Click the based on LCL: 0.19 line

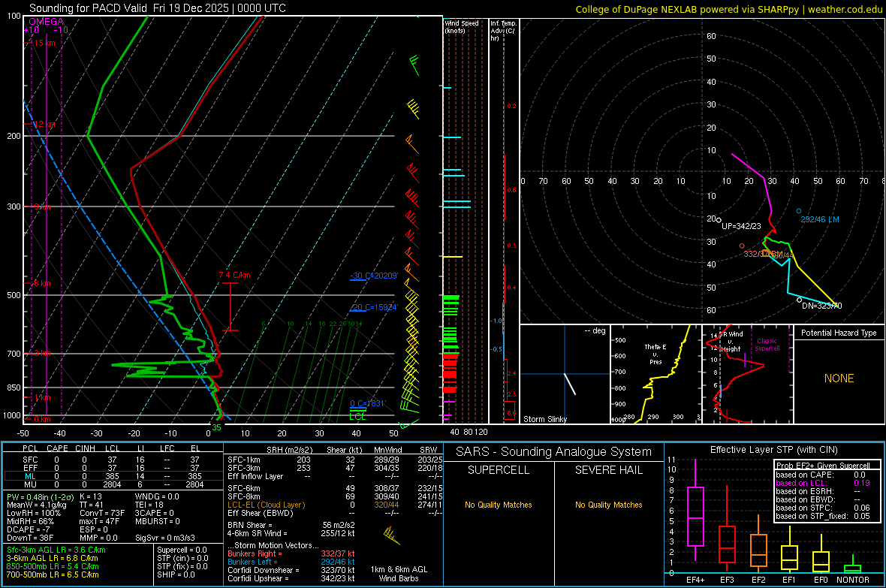(x=823, y=484)
